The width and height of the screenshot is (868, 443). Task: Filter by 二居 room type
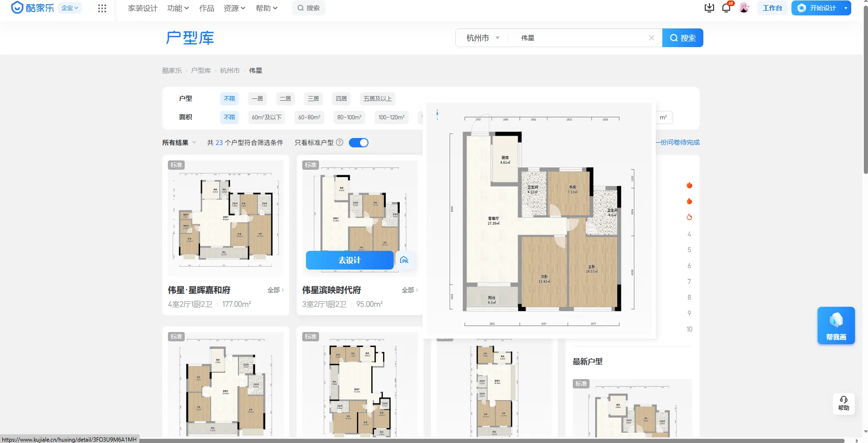[285, 98]
